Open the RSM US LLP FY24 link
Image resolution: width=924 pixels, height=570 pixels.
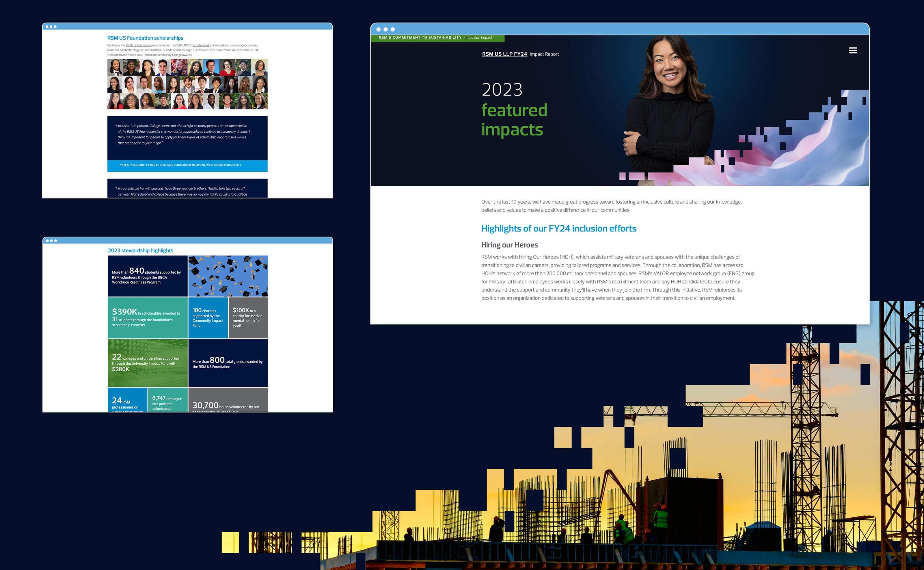[x=504, y=54]
